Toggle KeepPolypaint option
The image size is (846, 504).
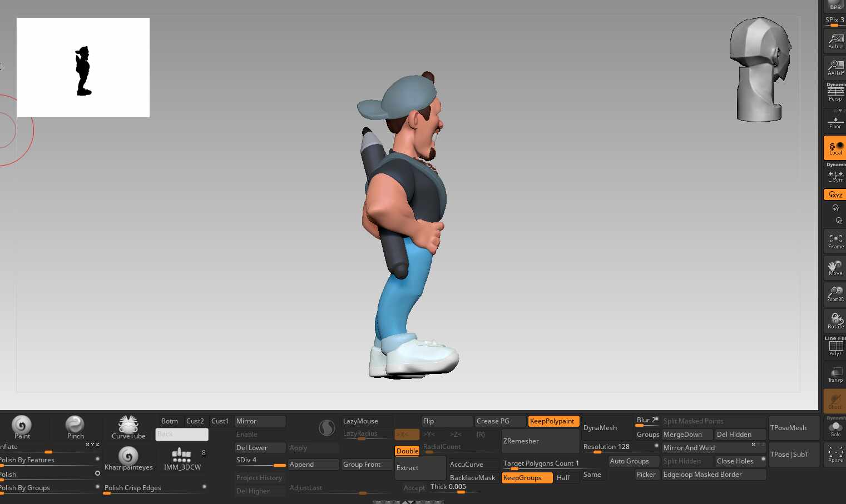(x=554, y=421)
